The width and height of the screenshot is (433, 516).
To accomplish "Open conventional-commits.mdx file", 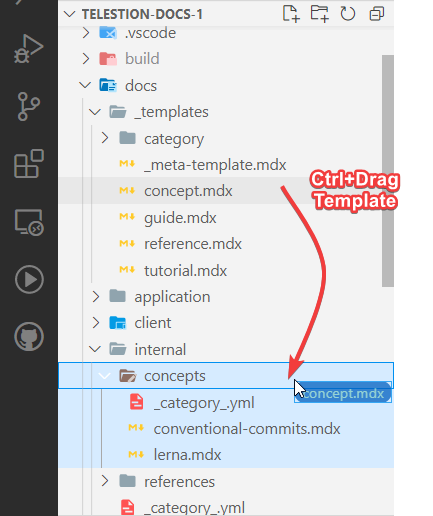I will pyautogui.click(x=247, y=429).
